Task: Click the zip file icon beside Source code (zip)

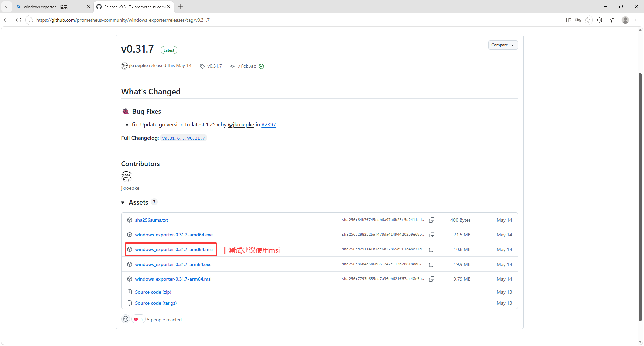Action: (130, 292)
